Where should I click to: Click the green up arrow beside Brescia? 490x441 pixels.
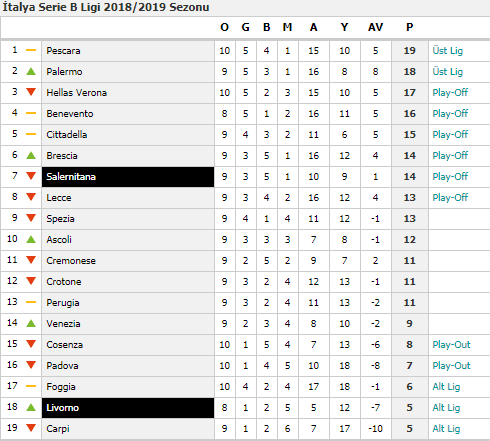click(x=31, y=155)
